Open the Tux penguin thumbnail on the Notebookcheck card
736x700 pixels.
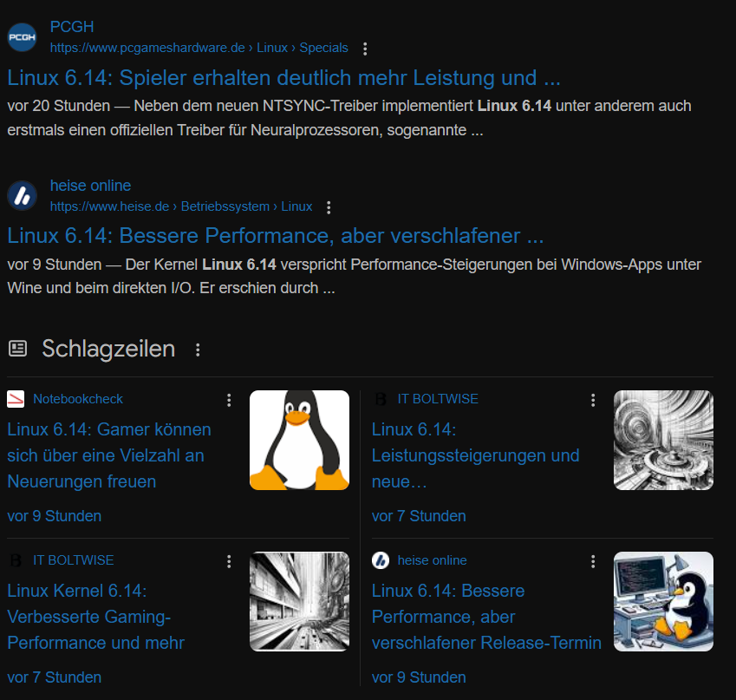[299, 440]
